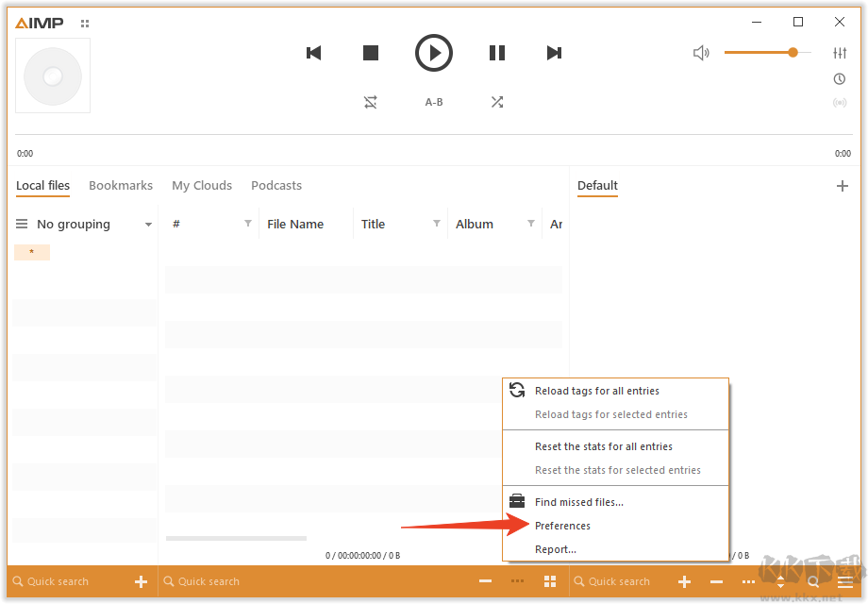Open the Title column filter dropdown
This screenshot has width=868, height=604.
[x=437, y=224]
